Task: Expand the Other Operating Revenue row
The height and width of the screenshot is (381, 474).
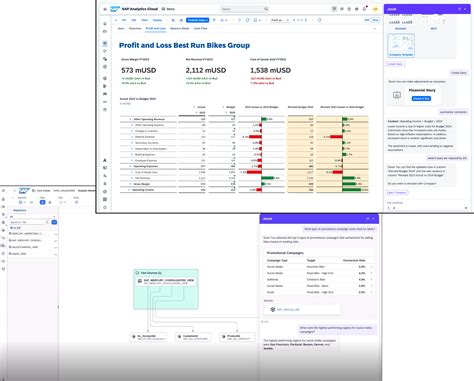Action: [130, 119]
